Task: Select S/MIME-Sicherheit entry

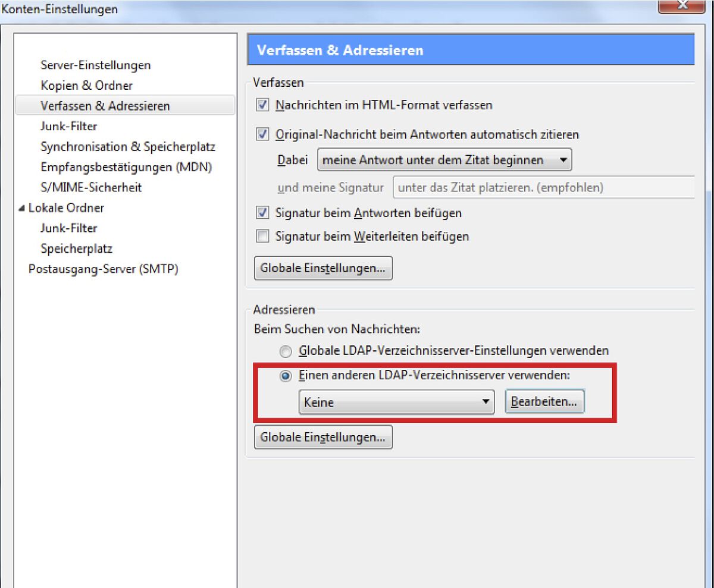Action: (x=91, y=187)
